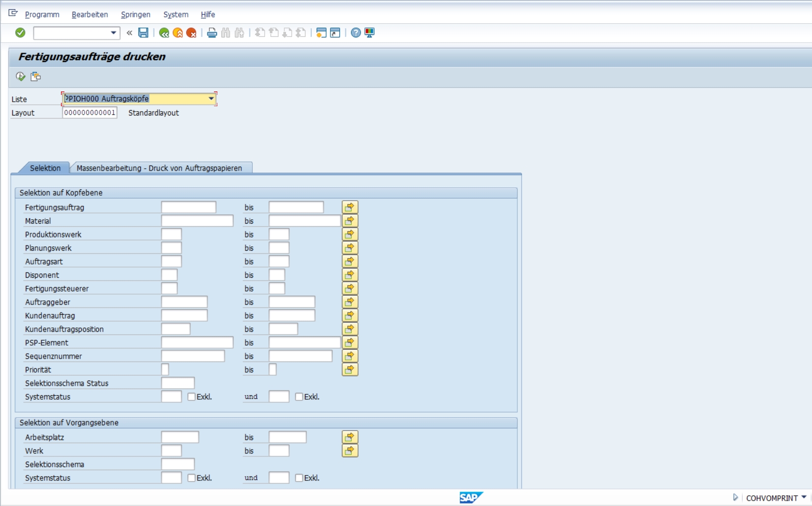
Task: Click the Customize Local Layout monitor icon
Action: click(x=369, y=32)
